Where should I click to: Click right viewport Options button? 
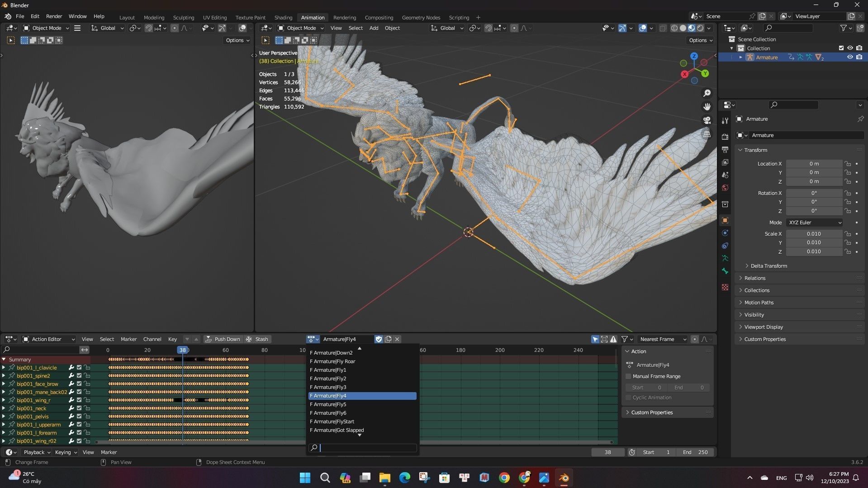[700, 40]
